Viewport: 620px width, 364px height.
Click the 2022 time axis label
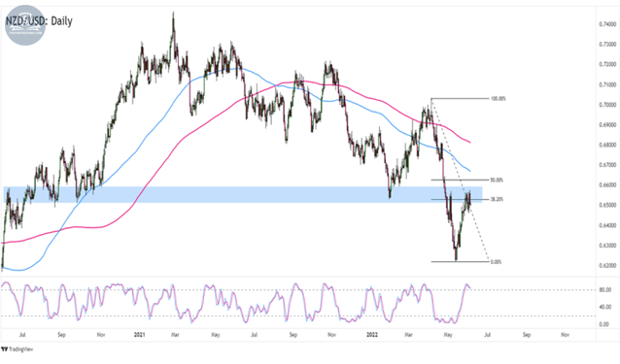[x=372, y=335]
